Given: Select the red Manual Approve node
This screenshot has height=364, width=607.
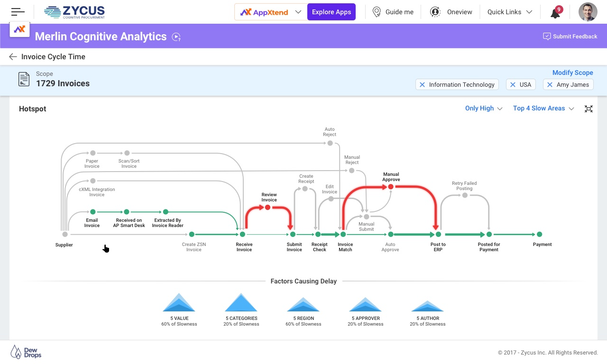Looking at the screenshot, I should [391, 187].
